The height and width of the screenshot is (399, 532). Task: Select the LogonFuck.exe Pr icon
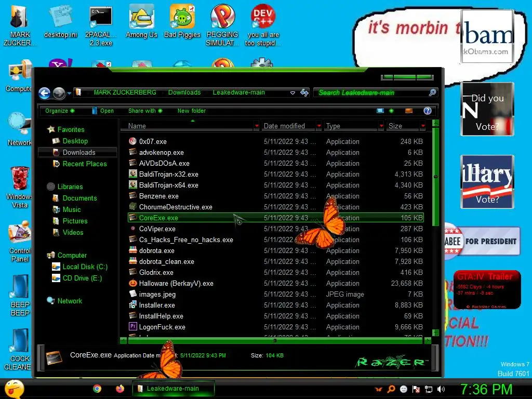point(132,327)
